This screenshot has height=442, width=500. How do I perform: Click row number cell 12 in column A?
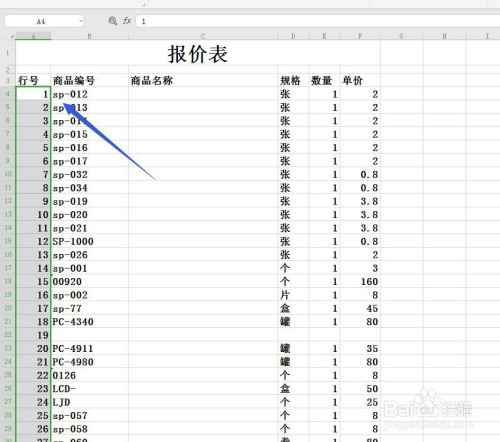coord(33,241)
